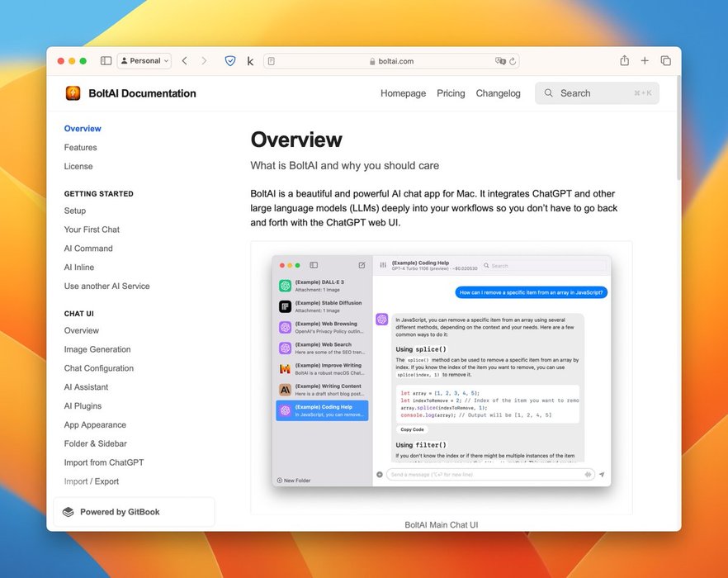Open Your First Chat page
This screenshot has height=578, width=728.
(x=92, y=230)
